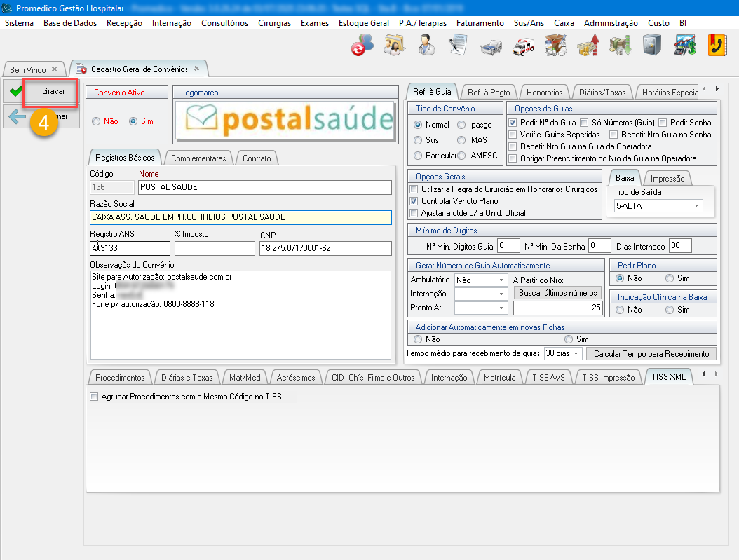Screen dimensions: 739x560
Task: Open the patient folder toolbar icon
Action: 393,46
